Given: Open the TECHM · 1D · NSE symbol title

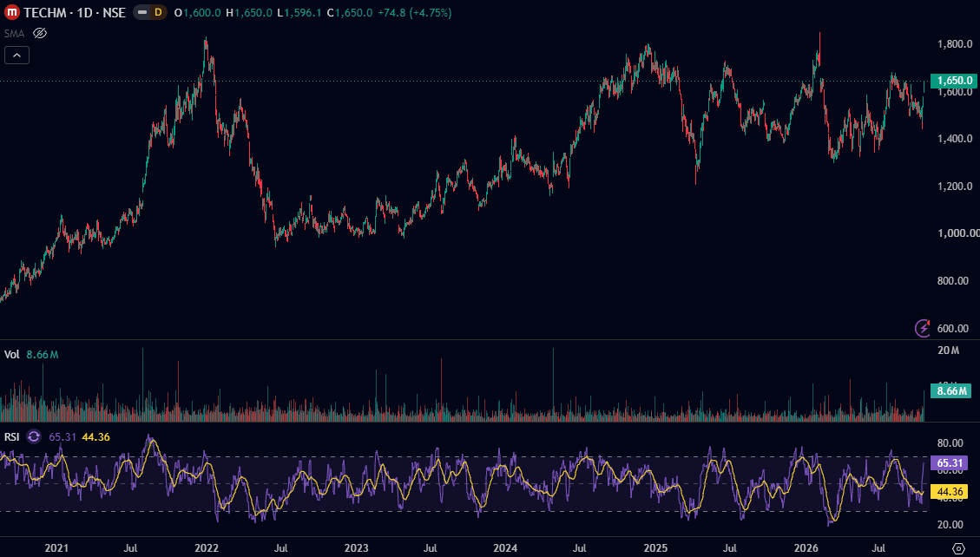Looking at the screenshot, I should [x=75, y=12].
